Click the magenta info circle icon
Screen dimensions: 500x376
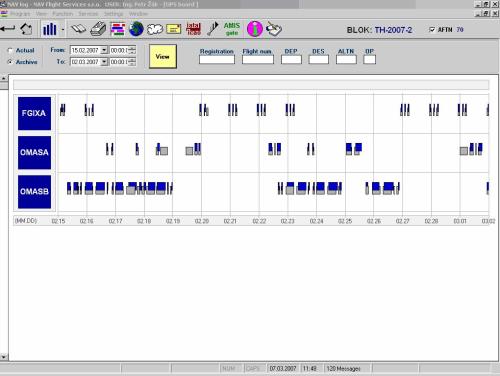(x=255, y=29)
